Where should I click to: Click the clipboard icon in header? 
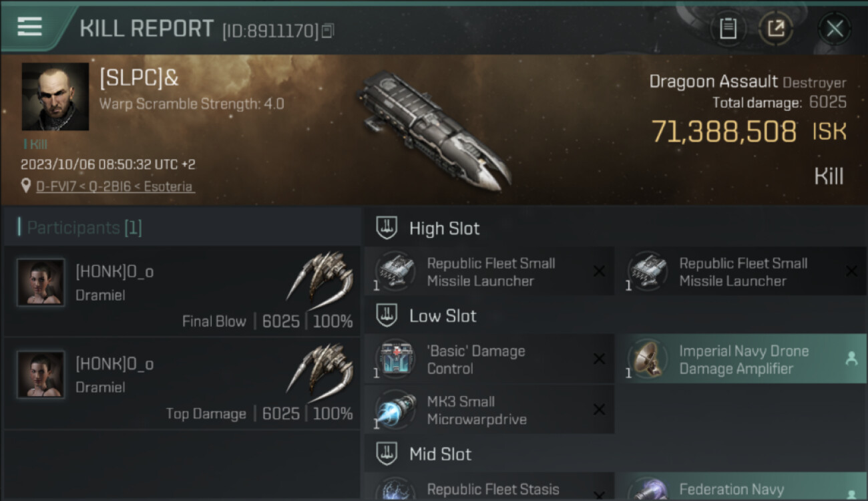(728, 29)
